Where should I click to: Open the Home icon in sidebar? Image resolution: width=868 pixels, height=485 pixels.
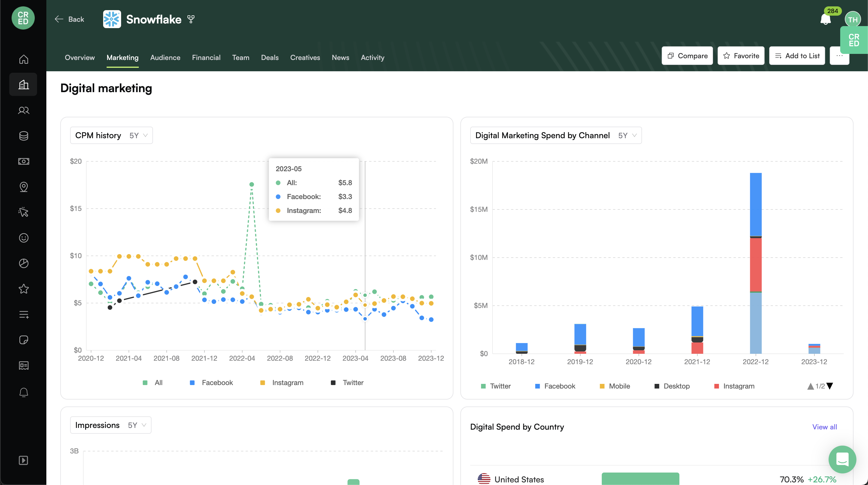click(x=23, y=59)
